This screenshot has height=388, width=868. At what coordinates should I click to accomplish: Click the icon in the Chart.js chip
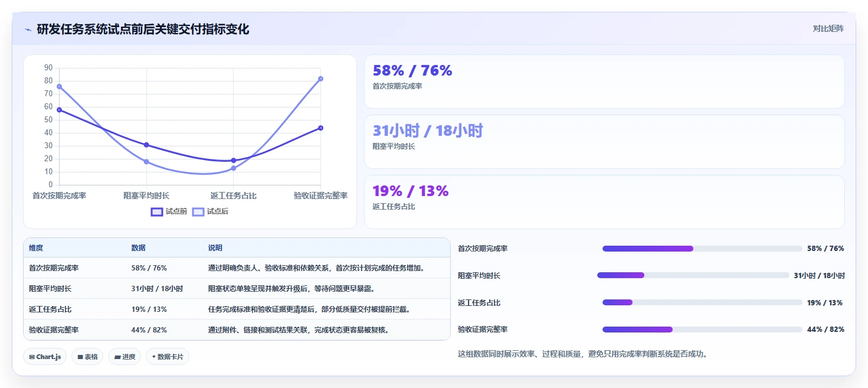point(32,357)
